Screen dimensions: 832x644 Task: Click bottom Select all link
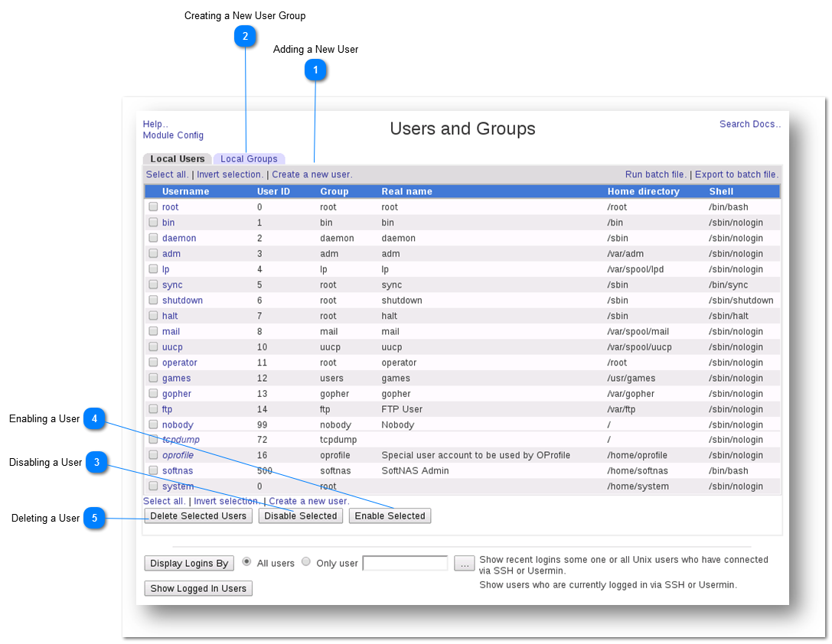[165, 501]
